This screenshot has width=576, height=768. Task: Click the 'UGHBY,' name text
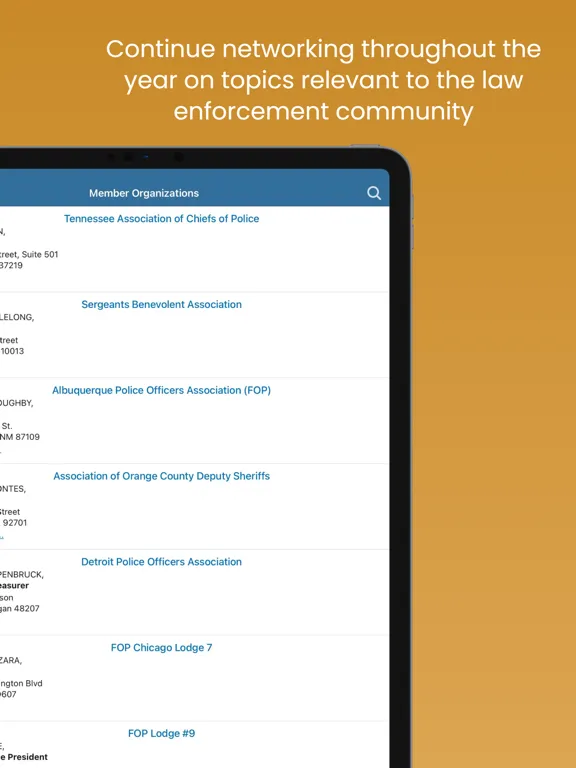(17, 403)
